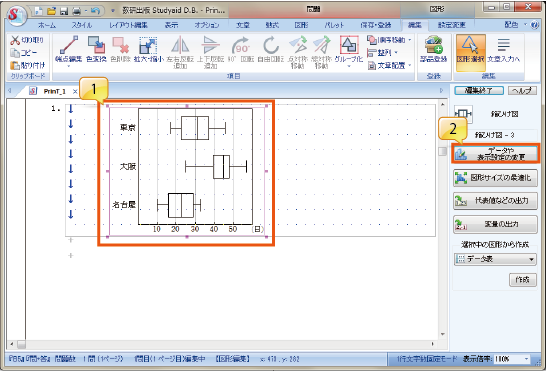
Task: Open the パレット ribbon tab
Action: point(334,25)
